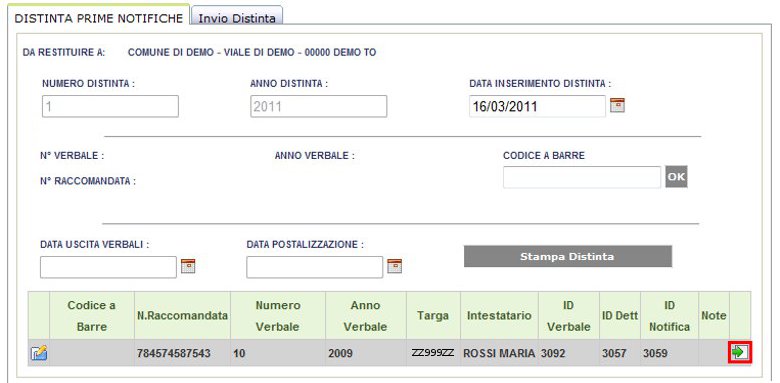Click the Data Postalizzazione date field
This screenshot has height=383, width=780.
point(314,267)
